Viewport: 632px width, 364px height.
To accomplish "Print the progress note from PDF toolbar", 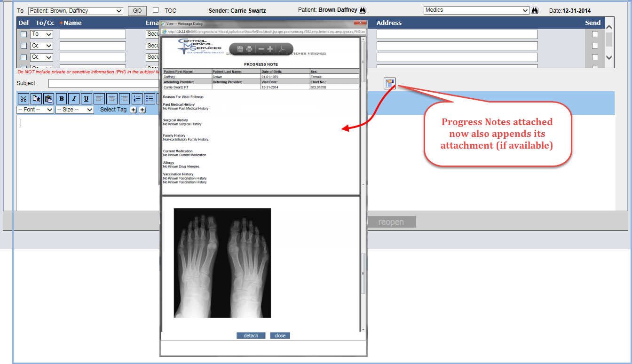I will coord(249,49).
